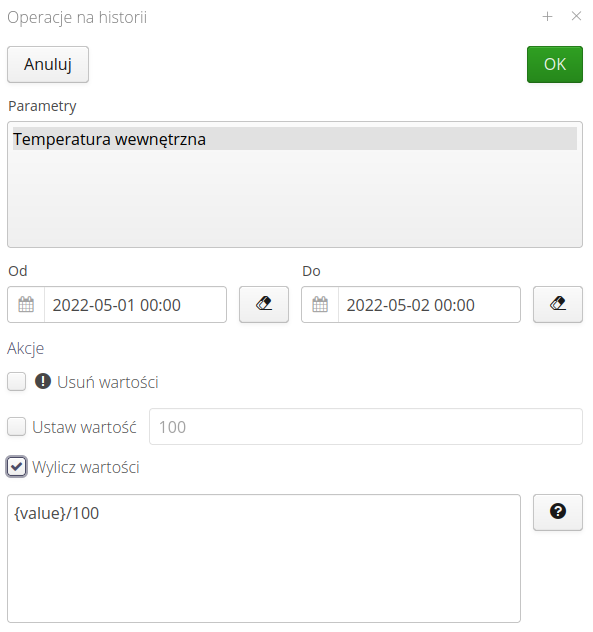This screenshot has width=593, height=632.
Task: Open the formula help question mark button
Action: click(x=558, y=512)
